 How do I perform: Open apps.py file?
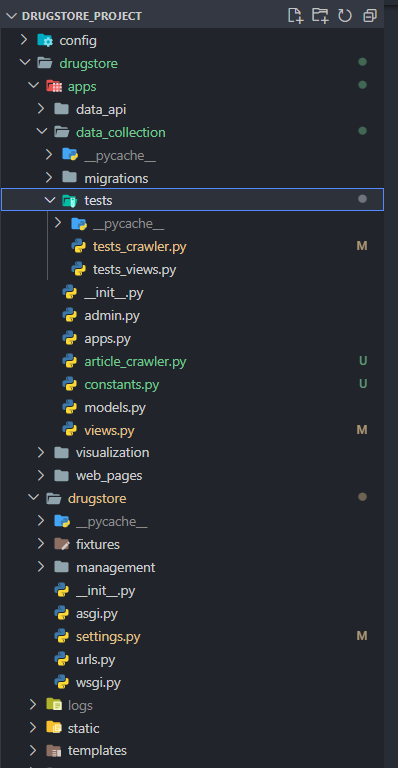[108, 339]
